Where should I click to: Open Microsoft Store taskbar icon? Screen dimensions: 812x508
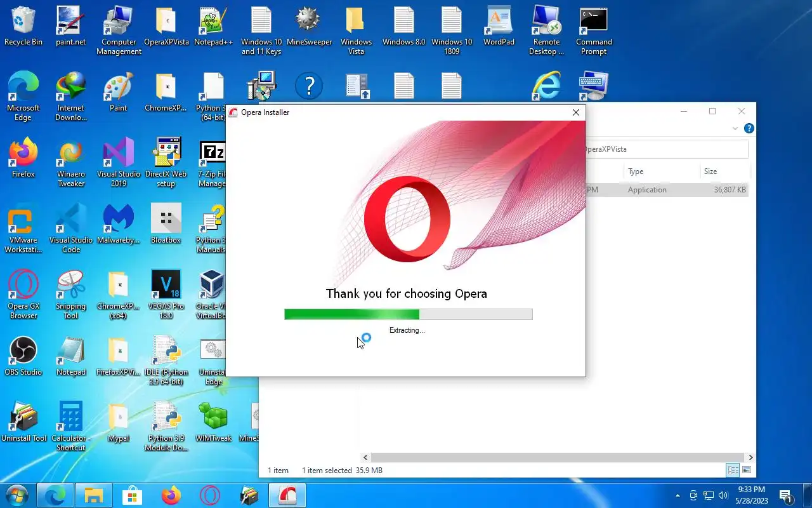[x=133, y=495]
